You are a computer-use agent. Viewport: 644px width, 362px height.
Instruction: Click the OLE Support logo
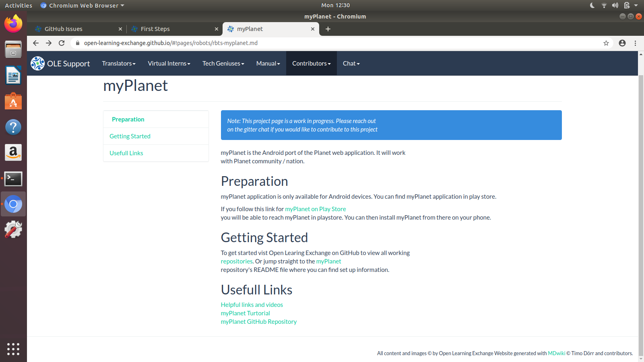[x=60, y=63]
